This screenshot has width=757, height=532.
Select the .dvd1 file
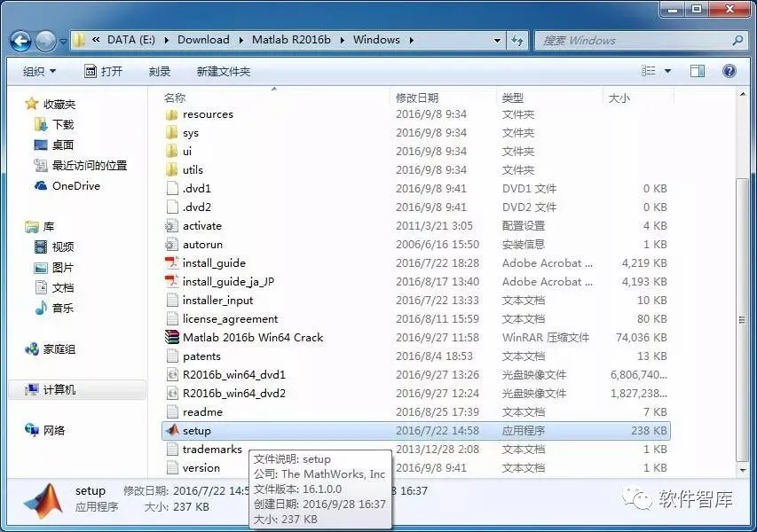click(x=196, y=189)
